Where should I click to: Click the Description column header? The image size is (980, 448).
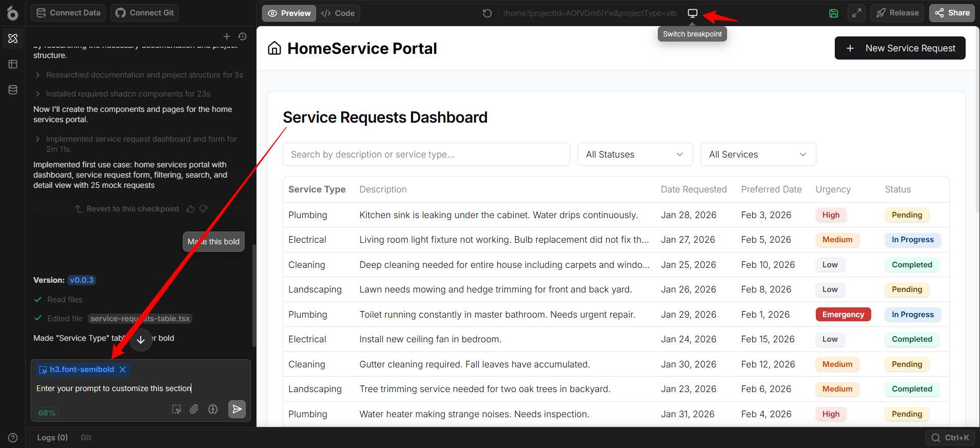tap(383, 189)
